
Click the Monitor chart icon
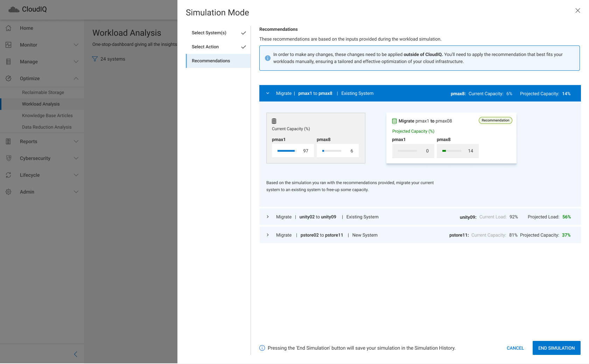pos(9,45)
